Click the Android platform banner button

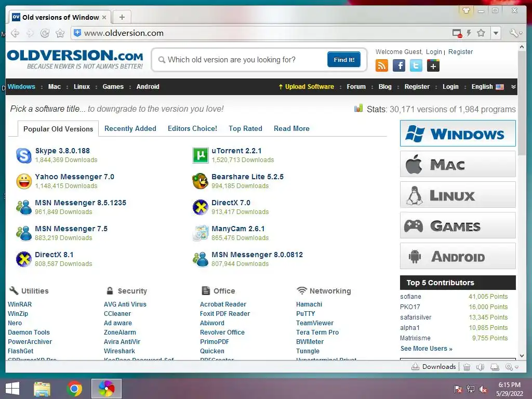tap(458, 256)
